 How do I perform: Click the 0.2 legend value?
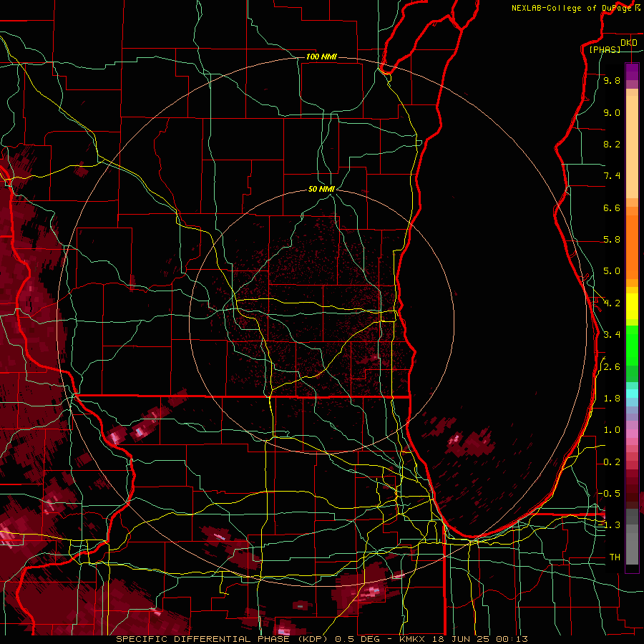612,462
